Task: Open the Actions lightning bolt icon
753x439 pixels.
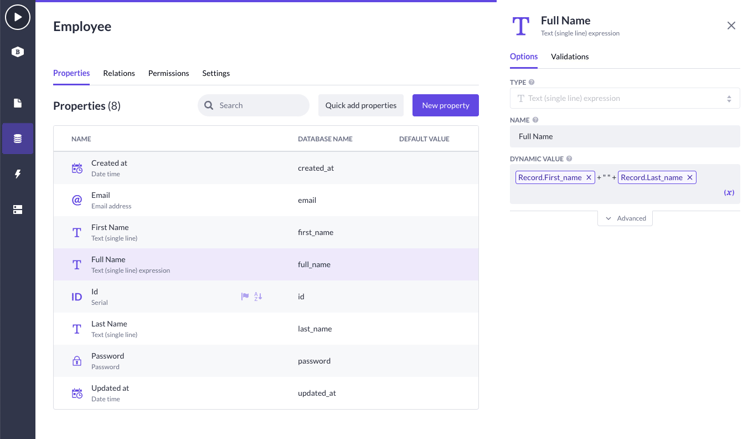Action: coord(17,174)
